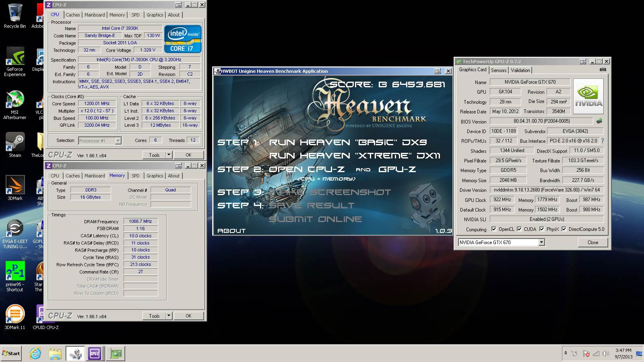Image resolution: width=644 pixels, height=362 pixels.
Task: Click the GPU Clock 922 MHz value
Action: [502, 200]
